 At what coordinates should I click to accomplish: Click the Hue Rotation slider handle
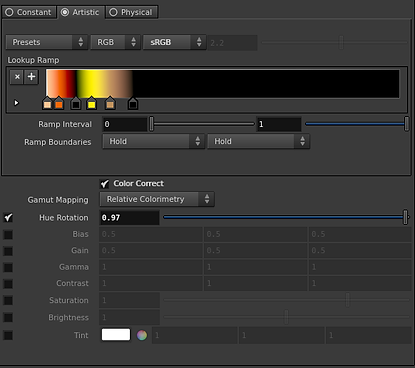pos(405,217)
